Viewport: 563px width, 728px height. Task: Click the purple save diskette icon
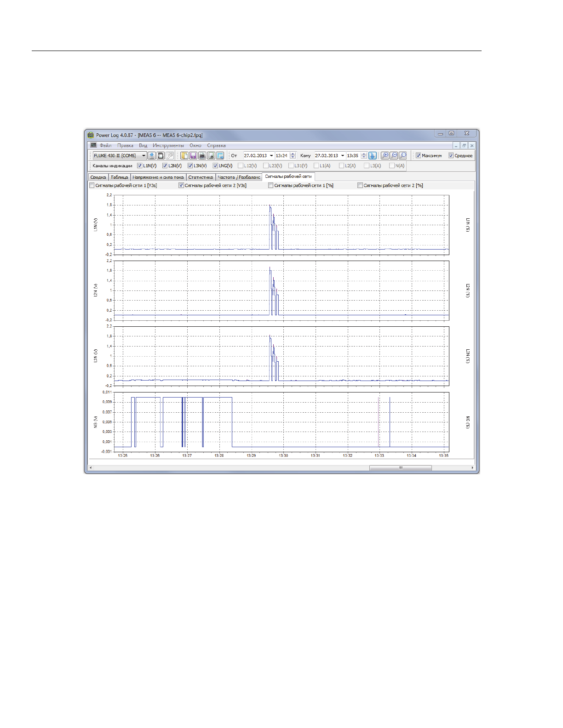point(193,156)
